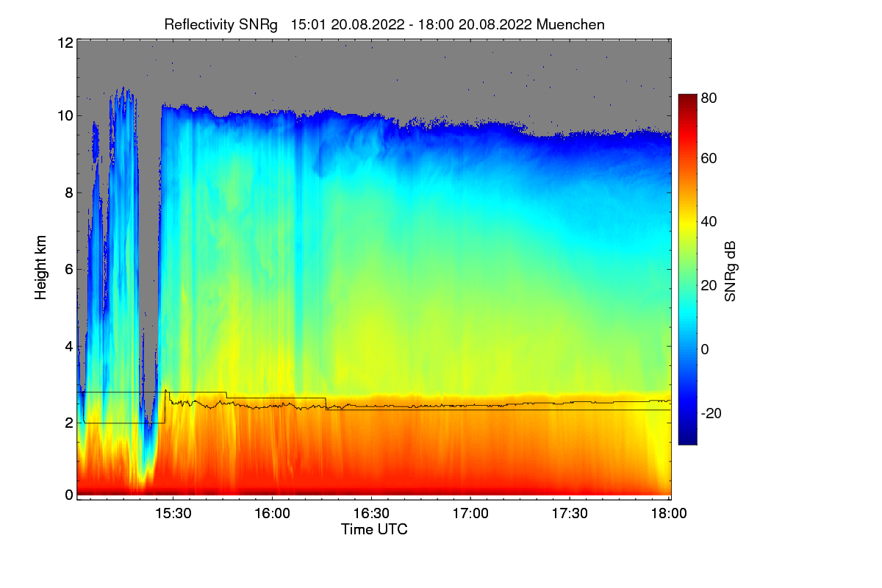882x588 pixels.
Task: Click the SNRg colorbar
Action: 686,269
